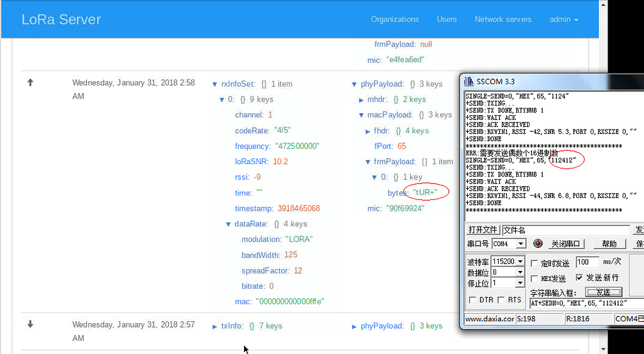Expand the fhdr node
The height and width of the screenshot is (354, 644).
367,131
